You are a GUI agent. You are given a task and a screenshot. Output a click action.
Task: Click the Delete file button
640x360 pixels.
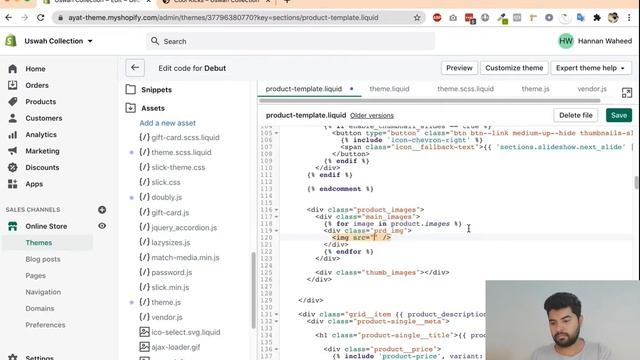(x=576, y=116)
